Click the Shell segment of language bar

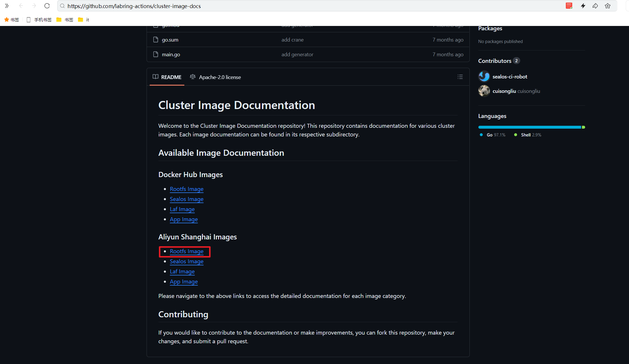[x=583, y=127]
